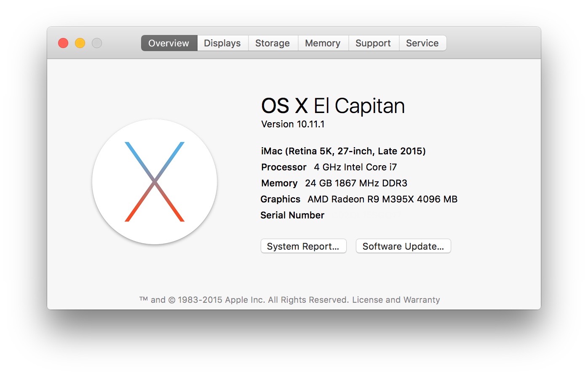Click the 24 GB 1867 MHz DDR3 value
Screen dimensions: 588x377
coord(356,183)
